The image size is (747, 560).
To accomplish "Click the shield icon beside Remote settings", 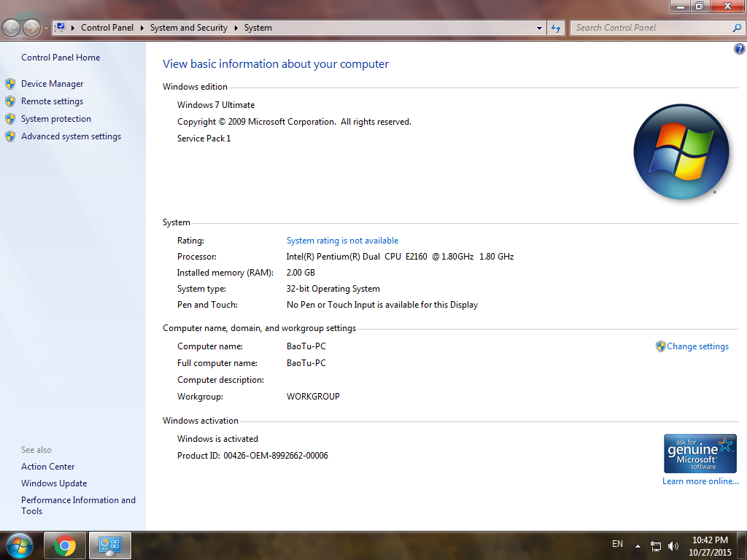I will tap(10, 101).
